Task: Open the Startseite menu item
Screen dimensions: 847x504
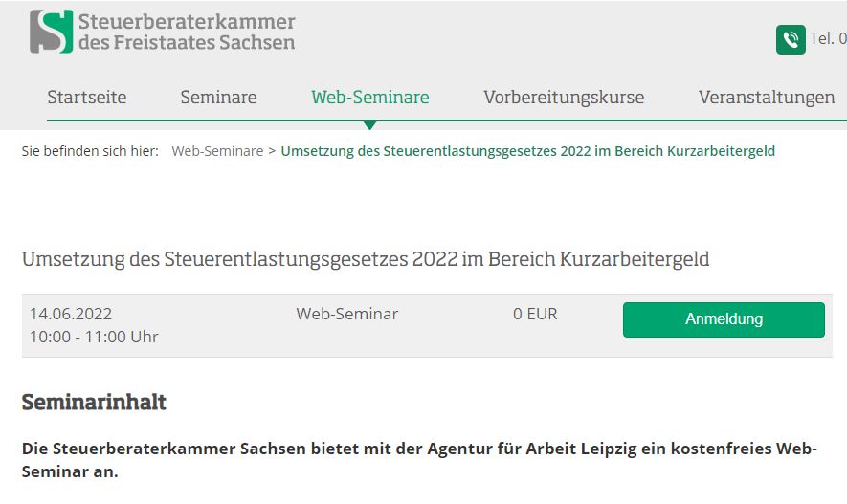Action: pyautogui.click(x=87, y=98)
